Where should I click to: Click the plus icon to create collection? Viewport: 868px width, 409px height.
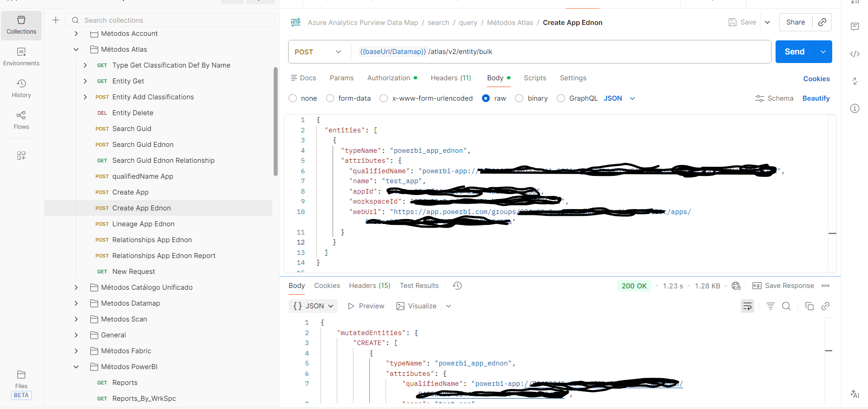pos(56,20)
